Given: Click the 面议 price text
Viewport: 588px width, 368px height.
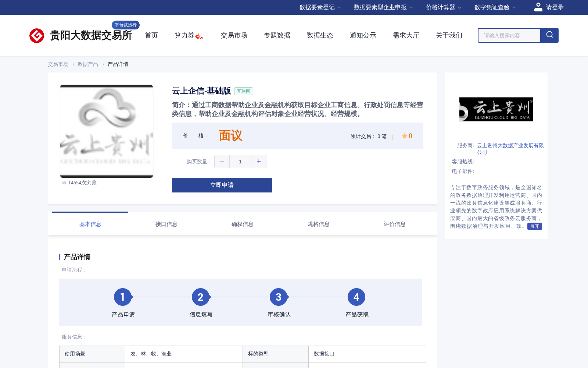Looking at the screenshot, I should click(x=230, y=136).
